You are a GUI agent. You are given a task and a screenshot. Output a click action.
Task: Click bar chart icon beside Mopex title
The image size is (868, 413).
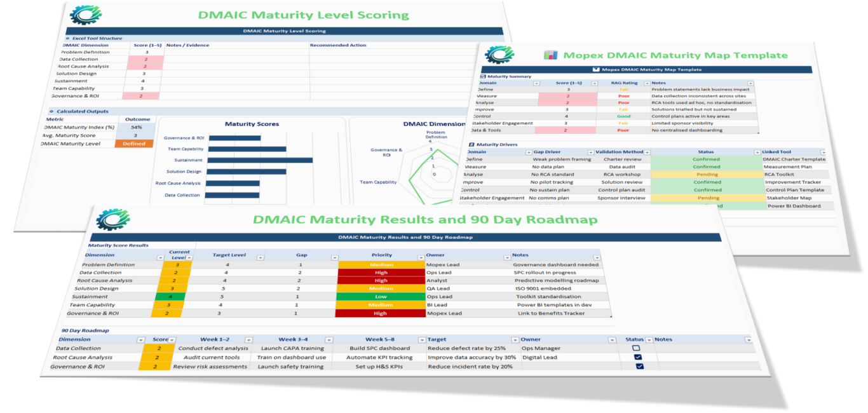click(550, 55)
